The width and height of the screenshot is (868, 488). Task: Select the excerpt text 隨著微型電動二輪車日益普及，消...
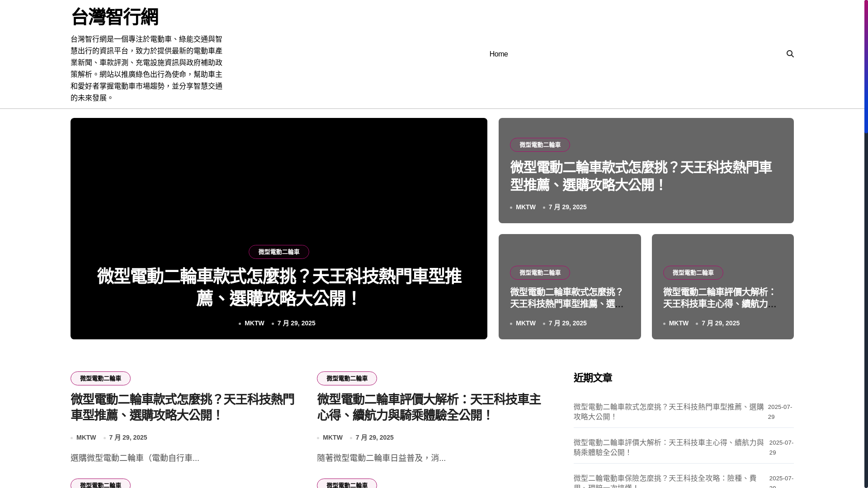coord(381,458)
